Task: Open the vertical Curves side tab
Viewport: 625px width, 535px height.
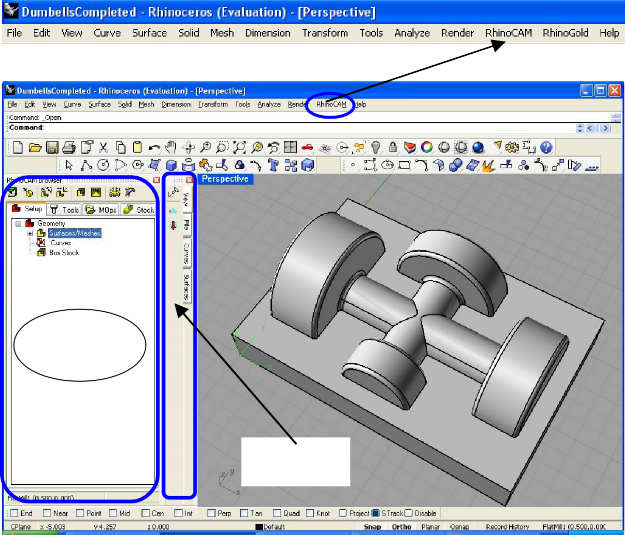Action: 187,254
